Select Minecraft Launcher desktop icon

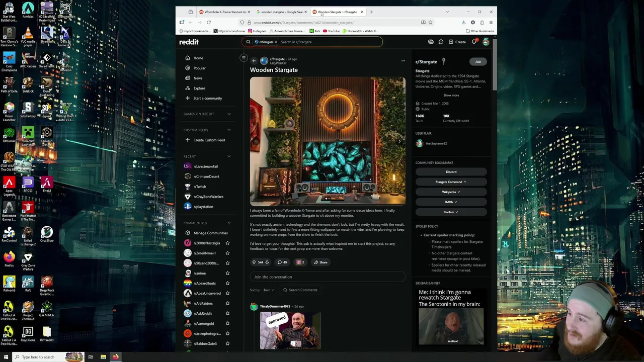point(28,136)
